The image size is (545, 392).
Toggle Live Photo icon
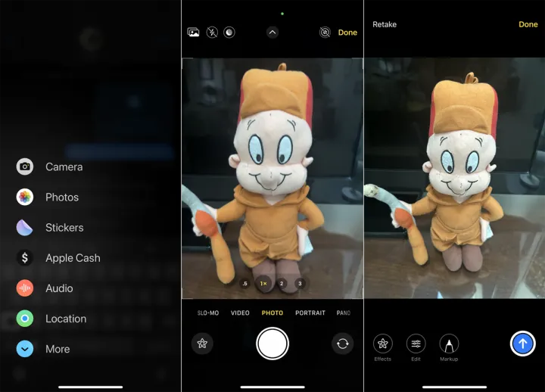pos(325,33)
